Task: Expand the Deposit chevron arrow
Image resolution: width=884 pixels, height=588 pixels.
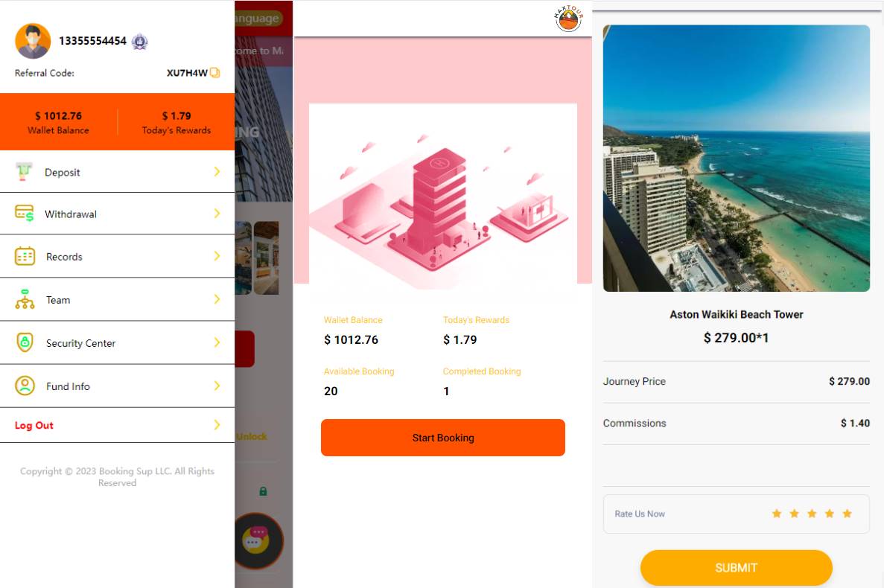Action: 217,172
